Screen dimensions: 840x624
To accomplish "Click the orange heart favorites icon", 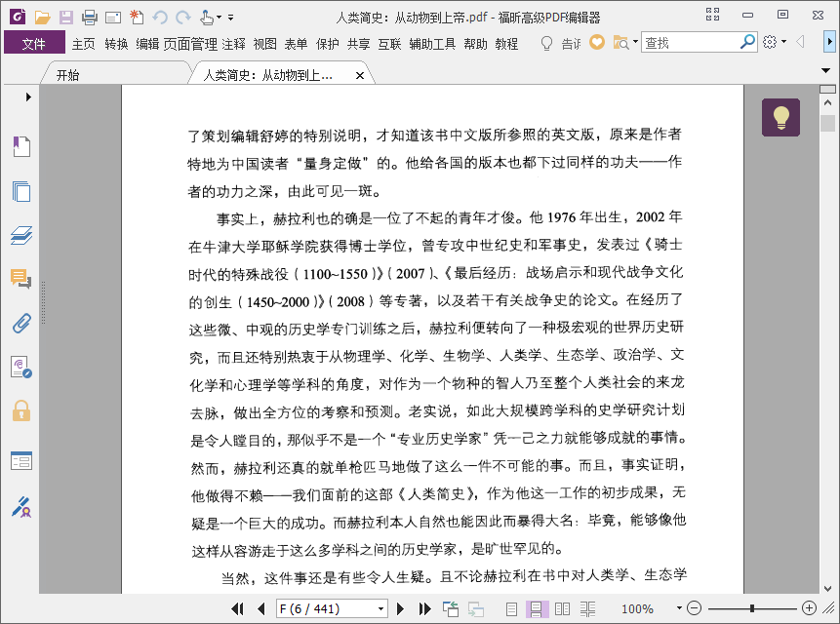I will pyautogui.click(x=597, y=42).
